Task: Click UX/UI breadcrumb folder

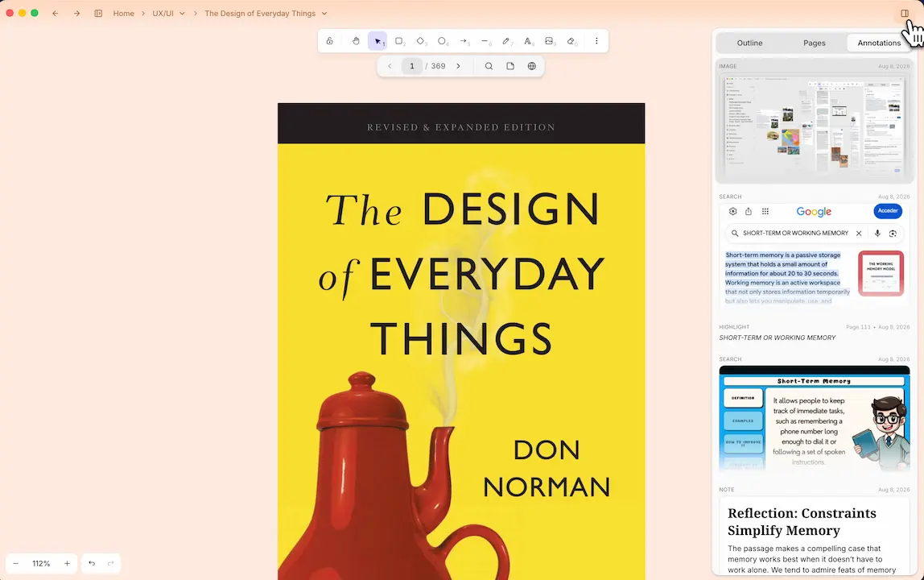Action: [163, 14]
